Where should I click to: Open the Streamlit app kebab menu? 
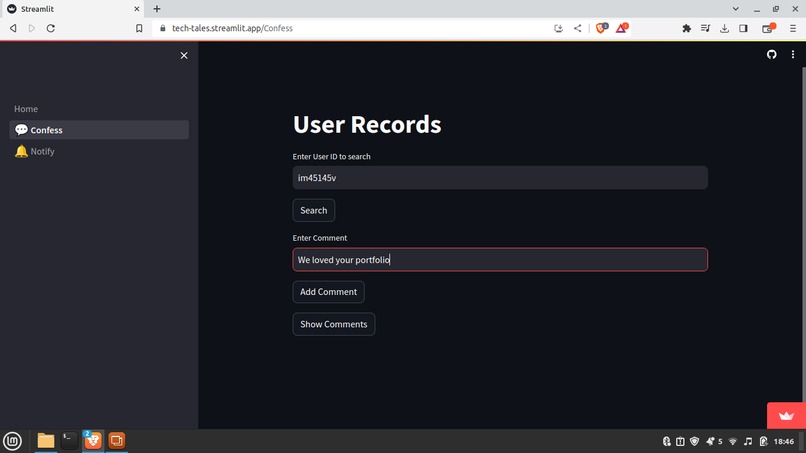point(793,55)
